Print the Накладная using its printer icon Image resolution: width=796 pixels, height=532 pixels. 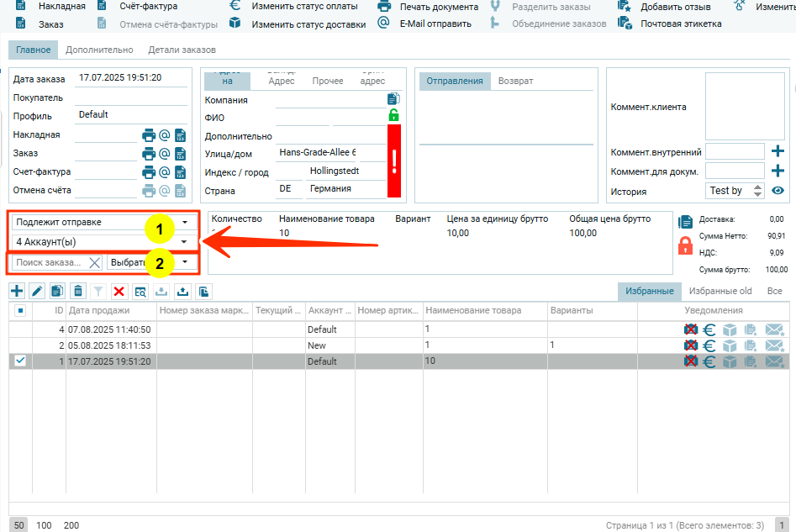point(149,134)
